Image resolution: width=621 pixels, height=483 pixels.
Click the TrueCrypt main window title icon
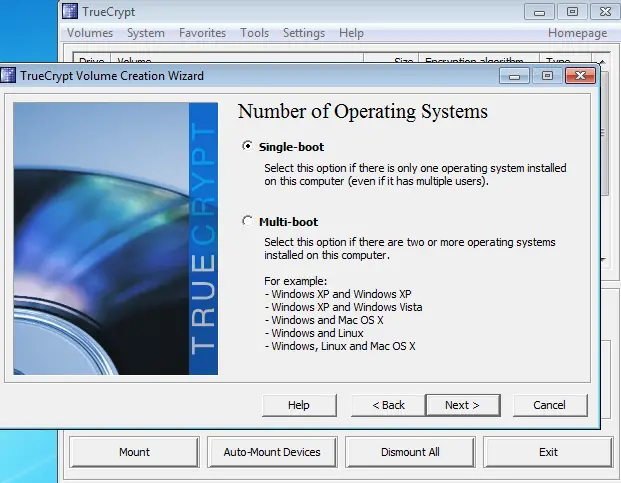point(70,11)
